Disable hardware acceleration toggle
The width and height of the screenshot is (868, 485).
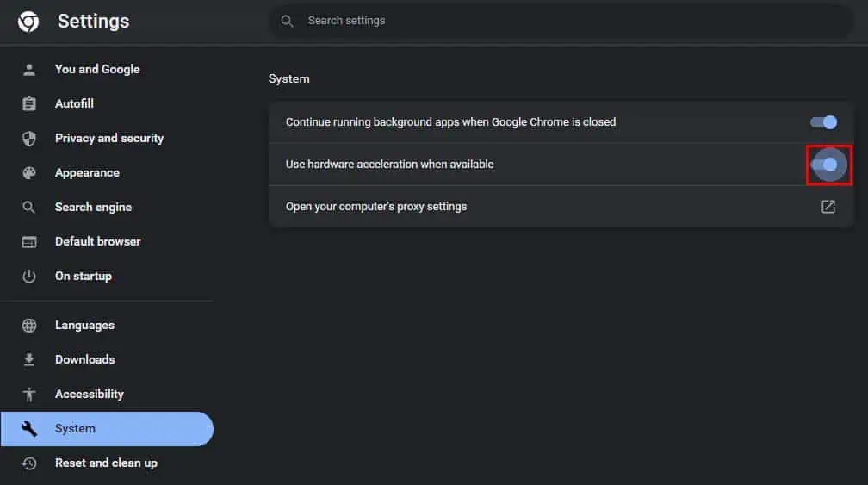[x=824, y=165]
